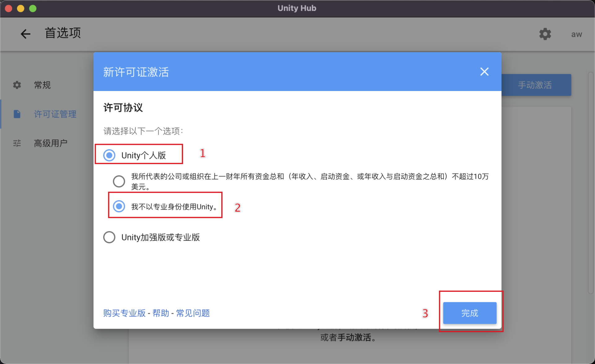Choose the Unity加强版或专业版 radio option
The height and width of the screenshot is (364, 595).
tap(109, 237)
